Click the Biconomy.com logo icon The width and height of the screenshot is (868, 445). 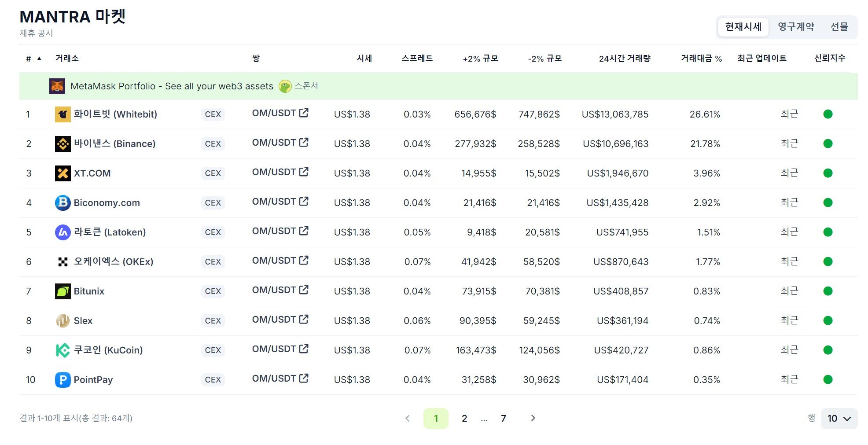point(63,203)
